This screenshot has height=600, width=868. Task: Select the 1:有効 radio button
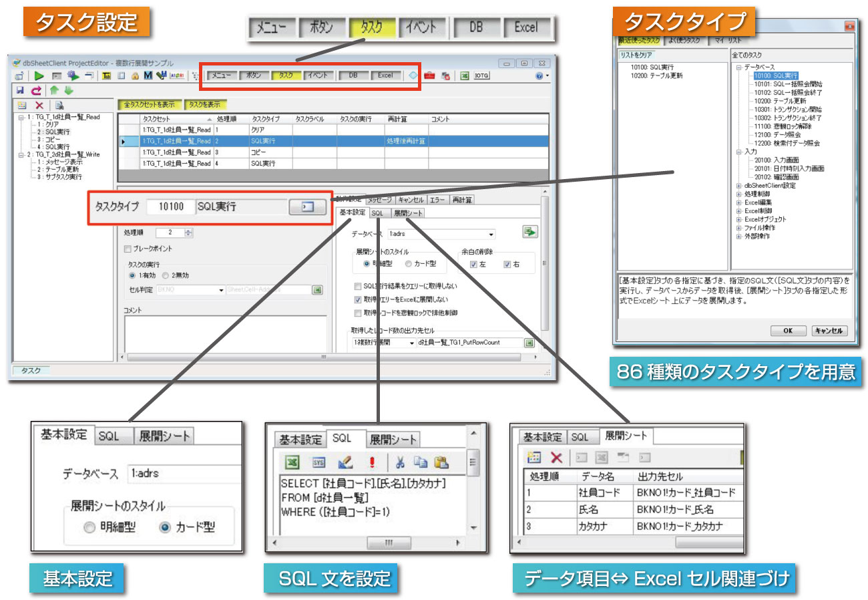(x=132, y=275)
